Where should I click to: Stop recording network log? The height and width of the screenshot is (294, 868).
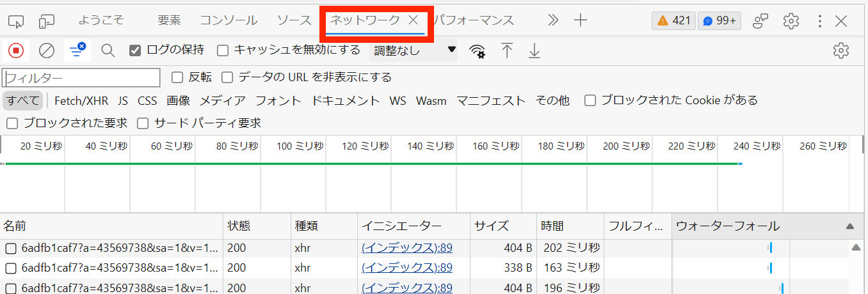coord(16,50)
